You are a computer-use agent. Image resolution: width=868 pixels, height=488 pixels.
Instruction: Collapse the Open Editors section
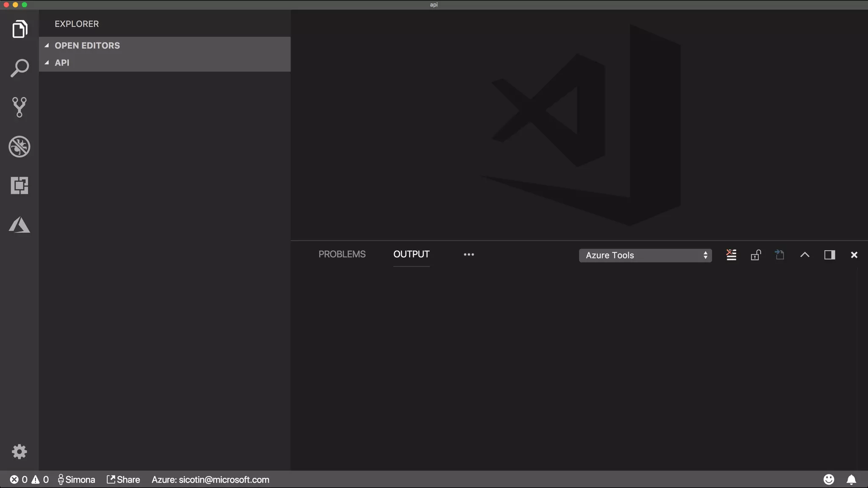[47, 45]
